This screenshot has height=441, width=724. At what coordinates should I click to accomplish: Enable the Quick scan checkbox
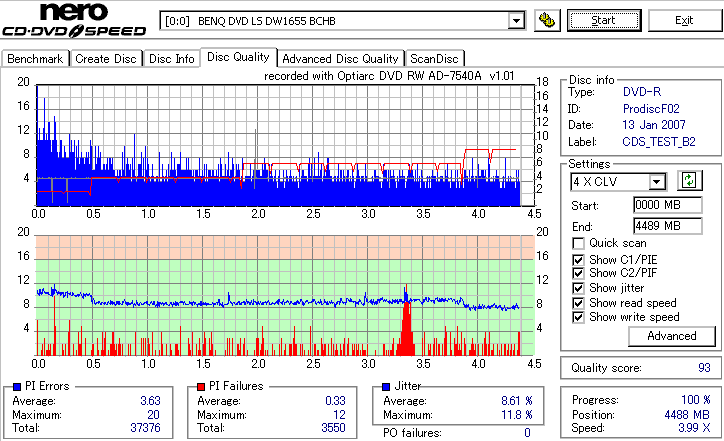(578, 243)
